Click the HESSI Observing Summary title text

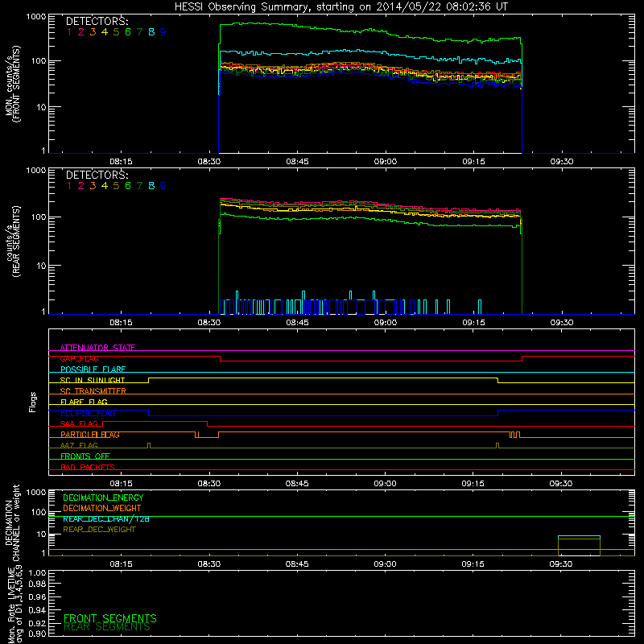[x=341, y=6]
